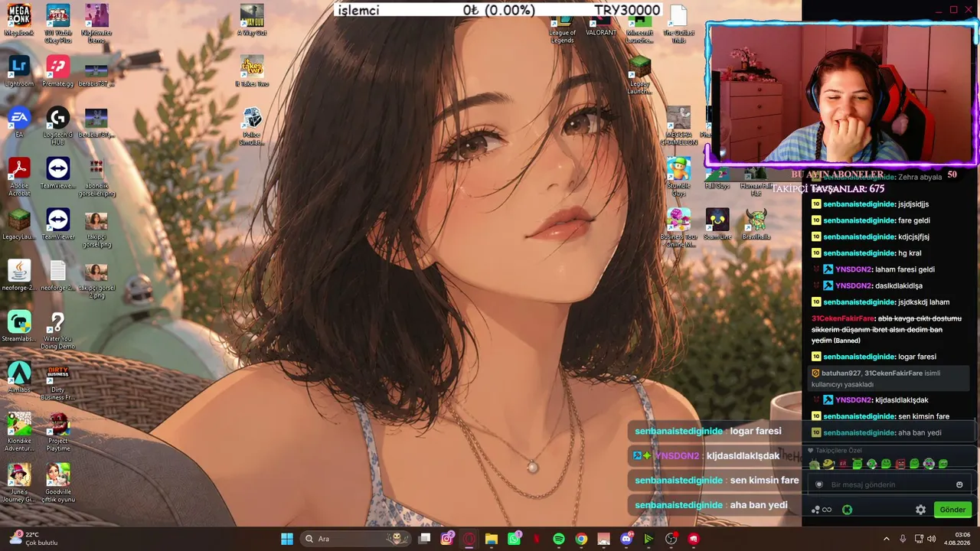
Task: Open Task View on taskbar
Action: point(425,539)
